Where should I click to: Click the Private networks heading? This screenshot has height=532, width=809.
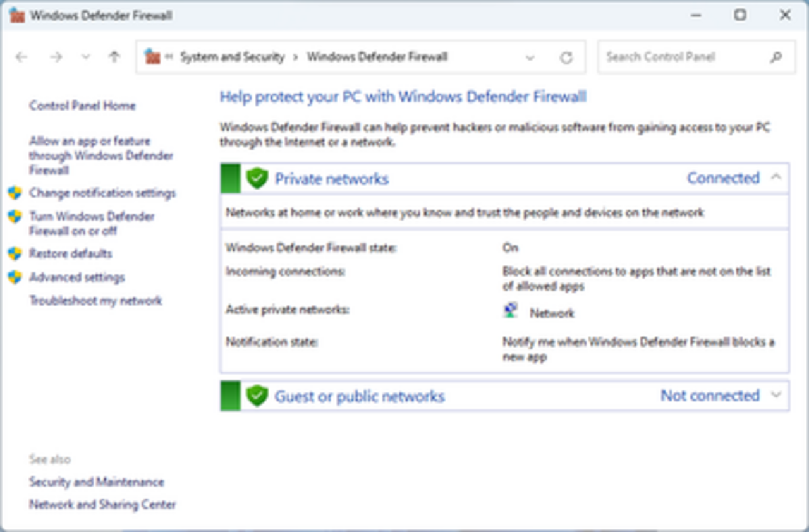point(332,179)
